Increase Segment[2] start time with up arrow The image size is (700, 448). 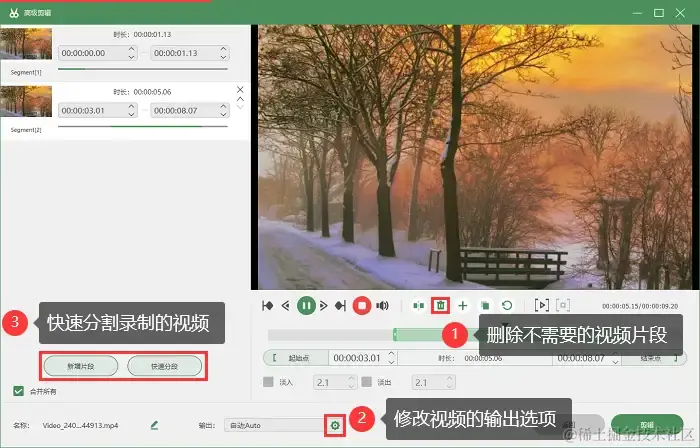pos(131,107)
